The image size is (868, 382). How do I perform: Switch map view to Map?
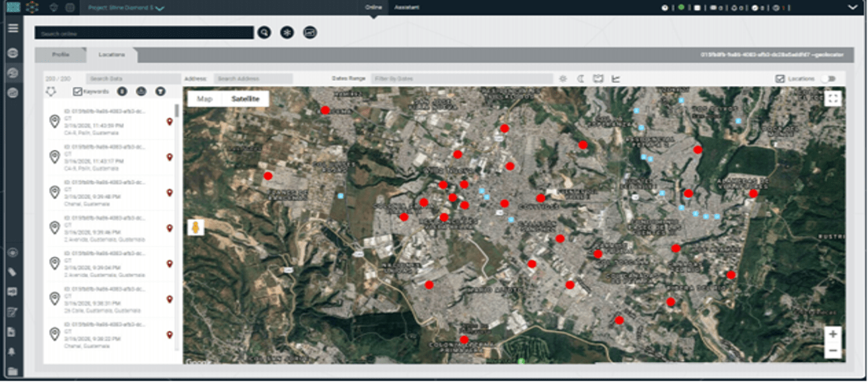(205, 98)
